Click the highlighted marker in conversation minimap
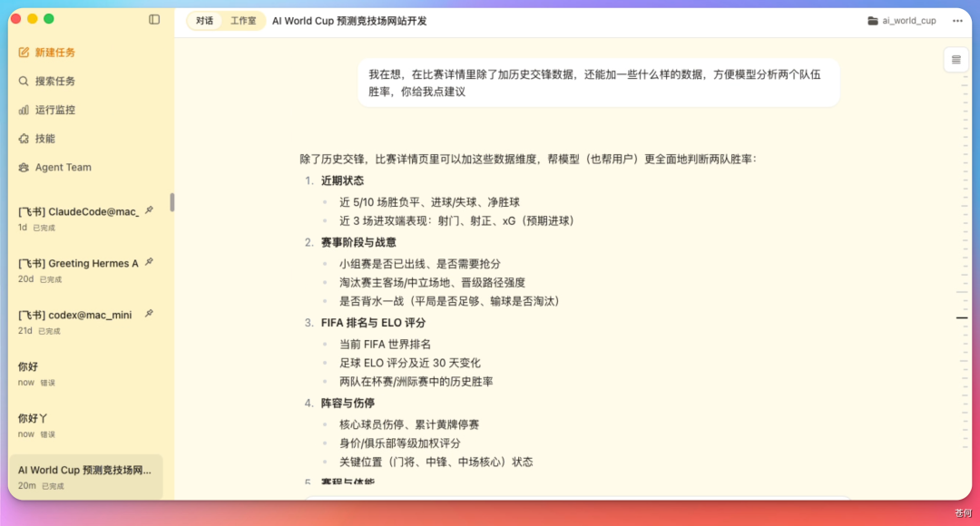980x526 pixels. pos(962,318)
